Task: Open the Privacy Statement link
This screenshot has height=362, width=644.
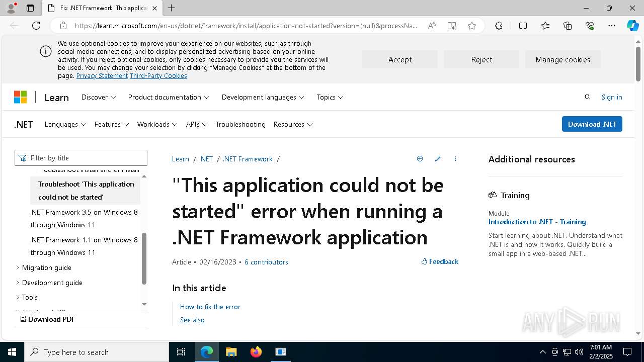Action: click(x=102, y=75)
